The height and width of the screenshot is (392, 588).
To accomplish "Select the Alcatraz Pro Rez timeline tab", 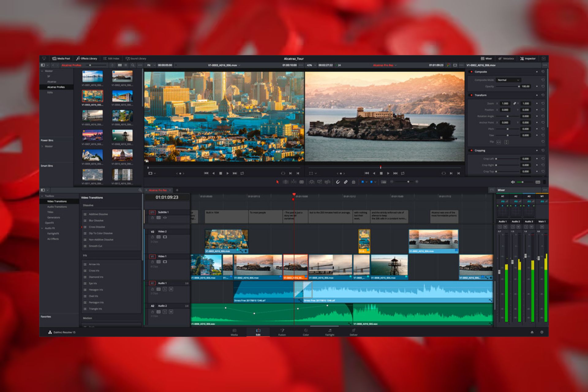I will (158, 190).
